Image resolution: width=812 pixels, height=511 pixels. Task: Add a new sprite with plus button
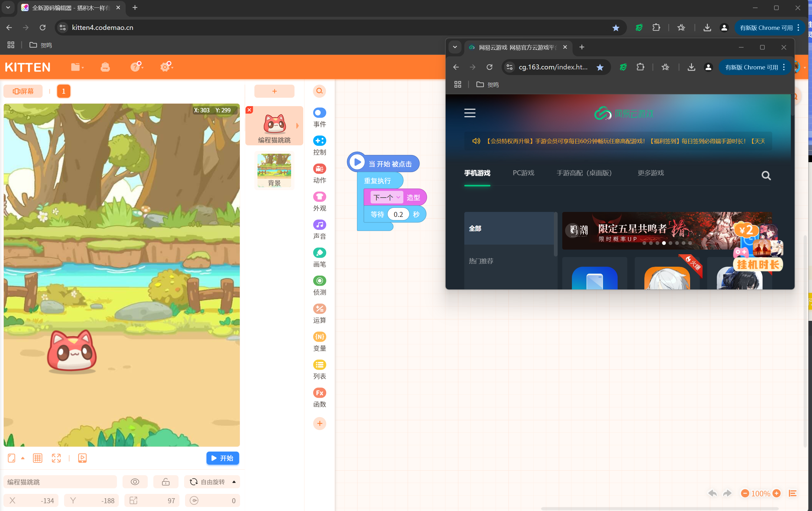tap(274, 91)
